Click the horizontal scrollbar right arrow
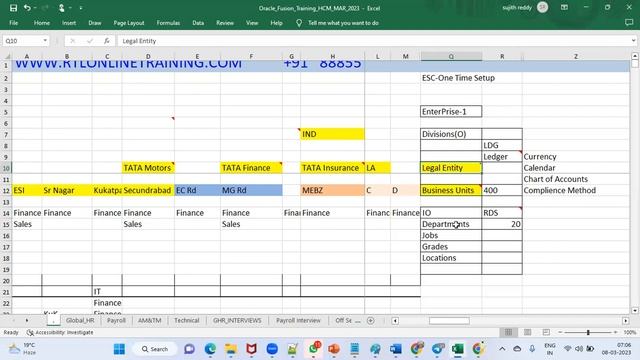Screen dimensions: 640x360 pos(625,321)
